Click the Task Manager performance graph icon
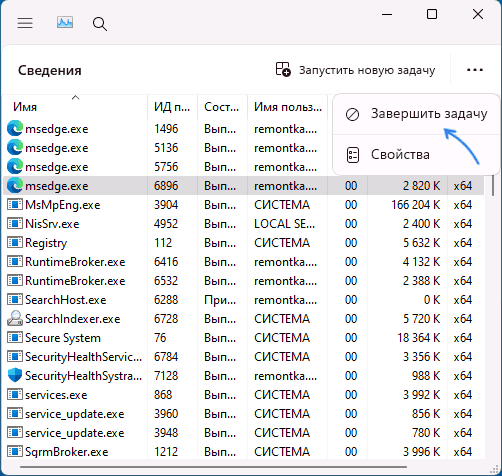 [65, 23]
